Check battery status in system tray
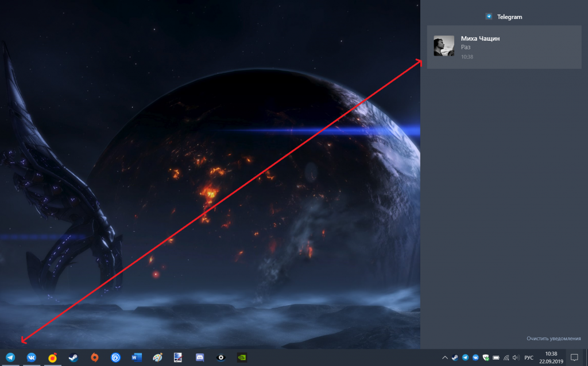The width and height of the screenshot is (588, 366). 496,358
